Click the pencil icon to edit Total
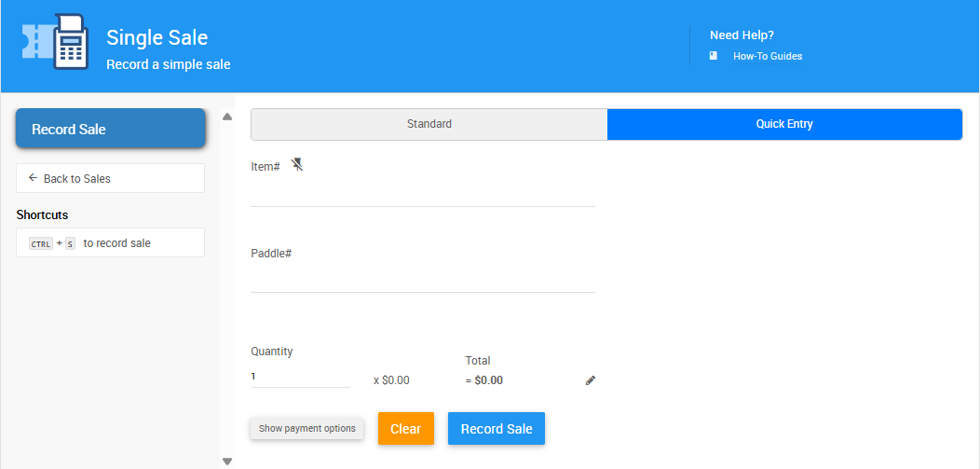This screenshot has height=469, width=980. click(x=590, y=380)
